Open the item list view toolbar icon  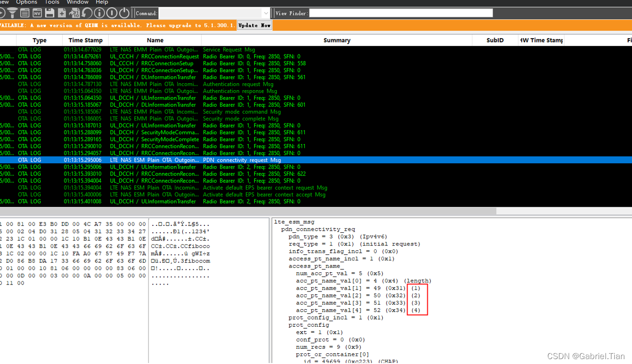coord(24,13)
